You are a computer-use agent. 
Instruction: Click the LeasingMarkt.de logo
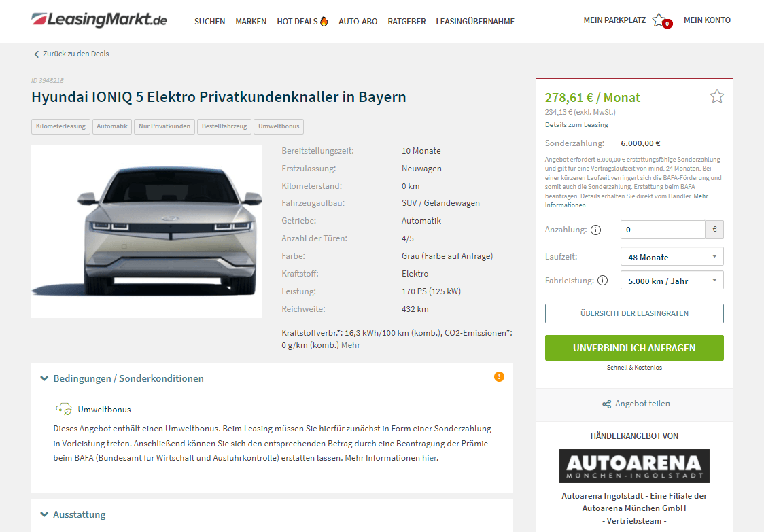pos(99,20)
